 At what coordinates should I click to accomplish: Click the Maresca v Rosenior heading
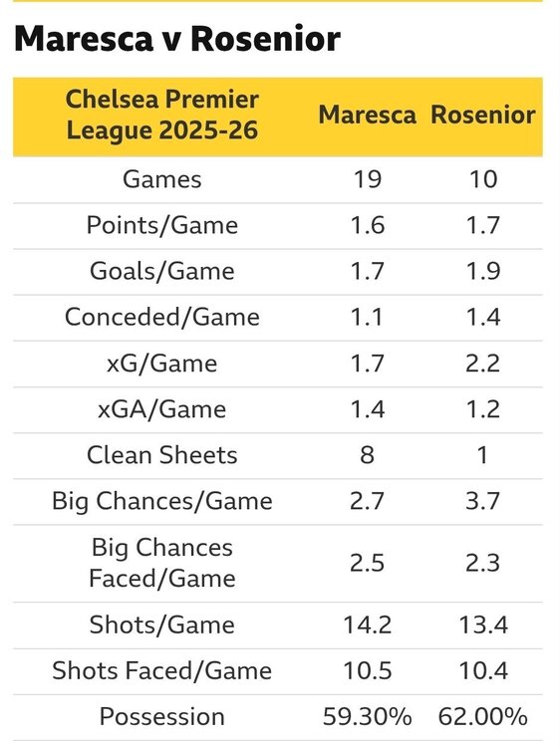(x=177, y=38)
